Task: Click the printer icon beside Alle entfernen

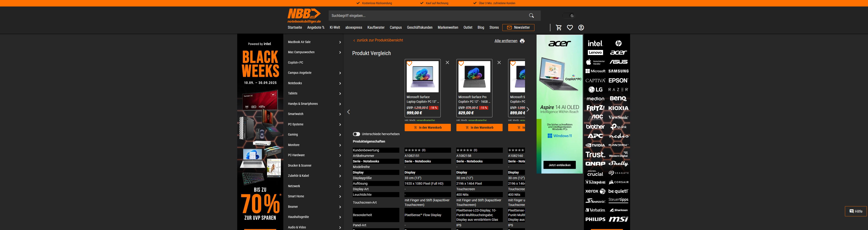Action: (x=522, y=41)
